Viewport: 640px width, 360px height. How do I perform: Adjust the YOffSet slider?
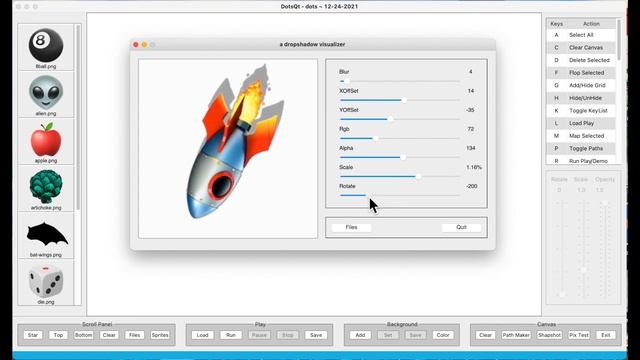[x=400, y=119]
